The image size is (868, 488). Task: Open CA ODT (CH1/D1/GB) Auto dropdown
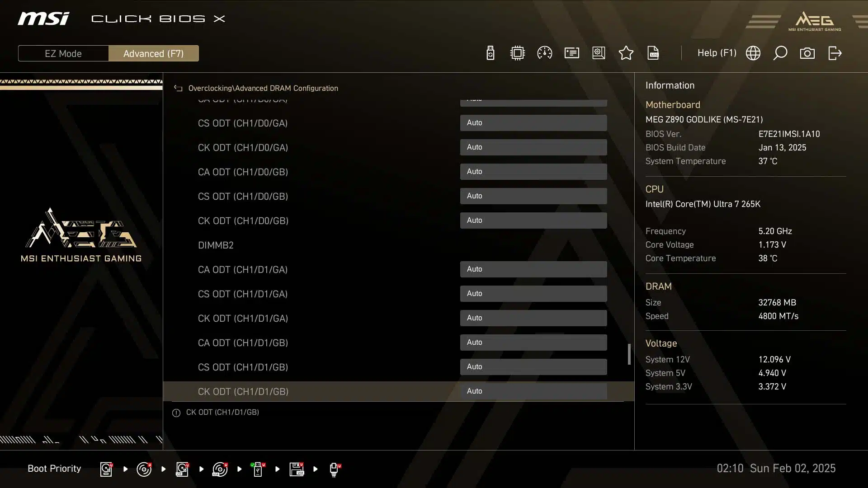533,343
